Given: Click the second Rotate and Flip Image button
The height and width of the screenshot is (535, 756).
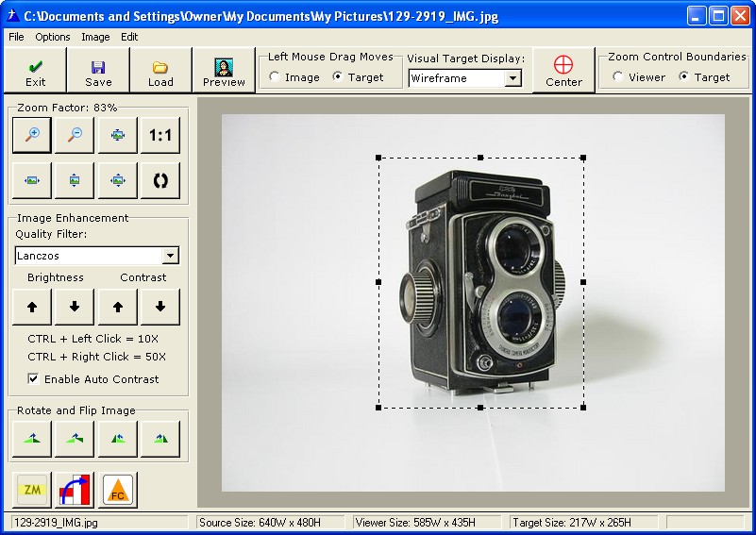Looking at the screenshot, I should (x=75, y=439).
